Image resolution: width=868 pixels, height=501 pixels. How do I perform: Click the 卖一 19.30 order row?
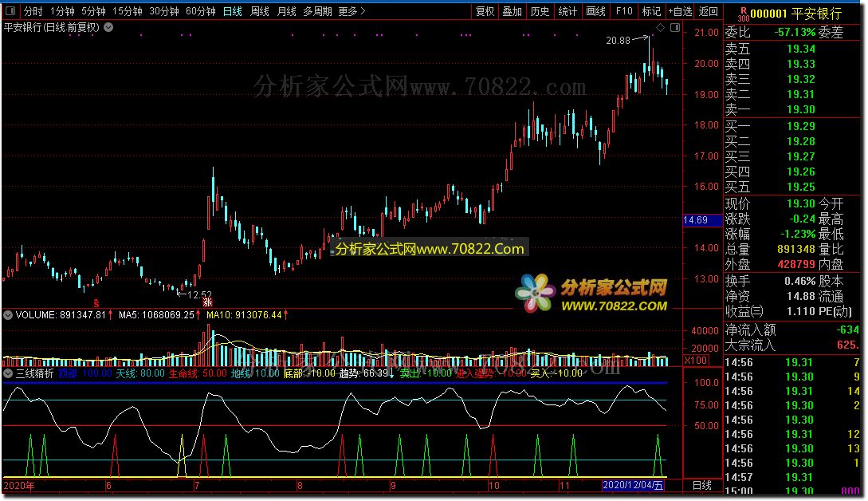pyautogui.click(x=791, y=110)
